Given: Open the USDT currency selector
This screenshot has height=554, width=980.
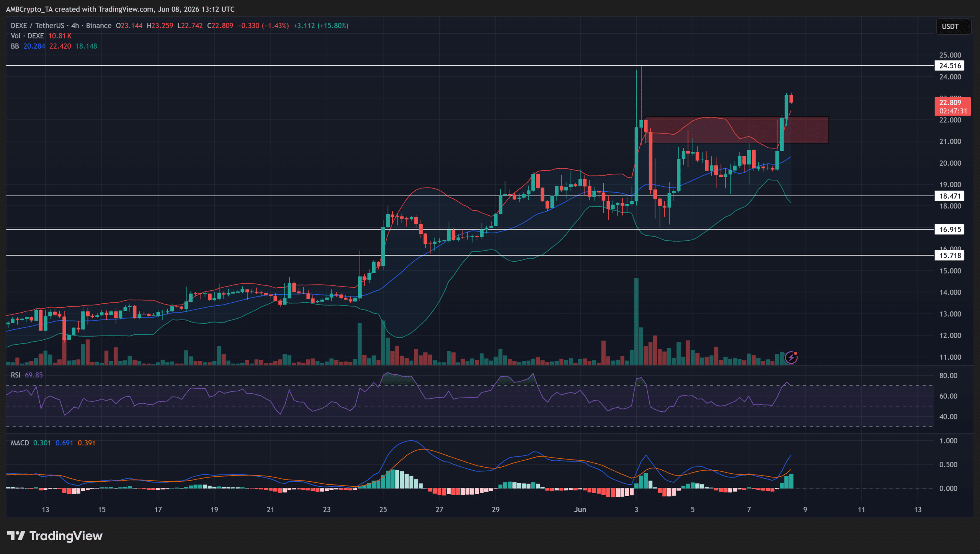Looking at the screenshot, I should pos(954,26).
